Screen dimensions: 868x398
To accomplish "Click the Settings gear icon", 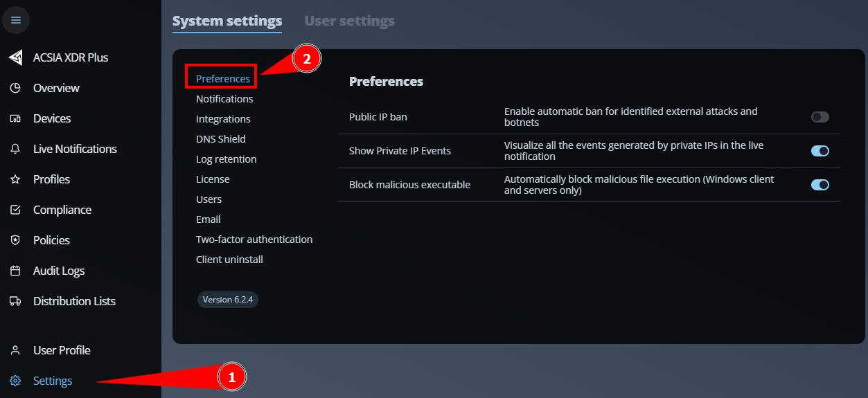I will click(15, 381).
